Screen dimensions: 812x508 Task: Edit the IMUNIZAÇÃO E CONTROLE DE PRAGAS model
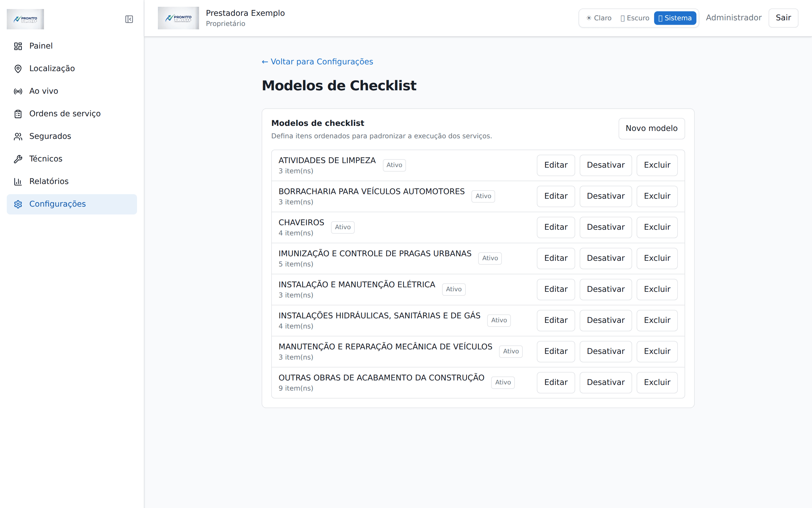tap(556, 258)
